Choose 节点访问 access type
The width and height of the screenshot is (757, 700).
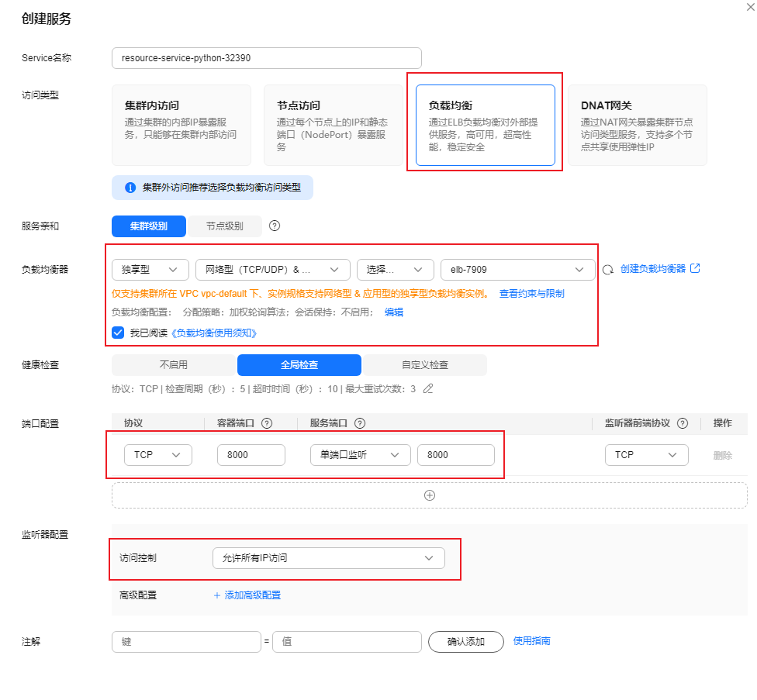point(333,126)
